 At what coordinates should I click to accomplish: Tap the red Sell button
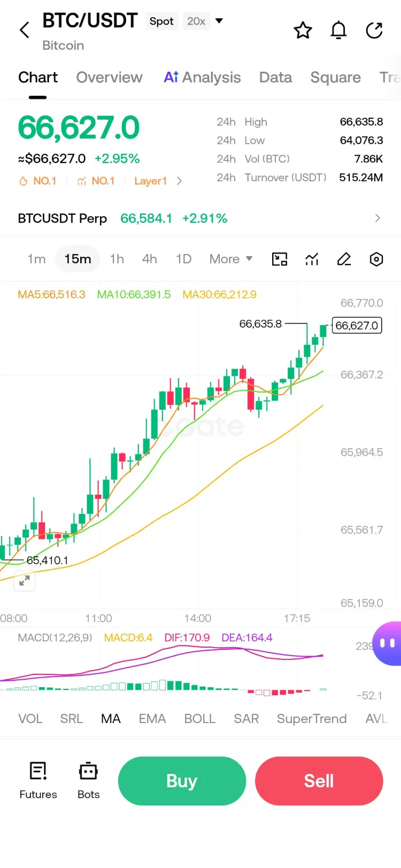pyautogui.click(x=319, y=781)
